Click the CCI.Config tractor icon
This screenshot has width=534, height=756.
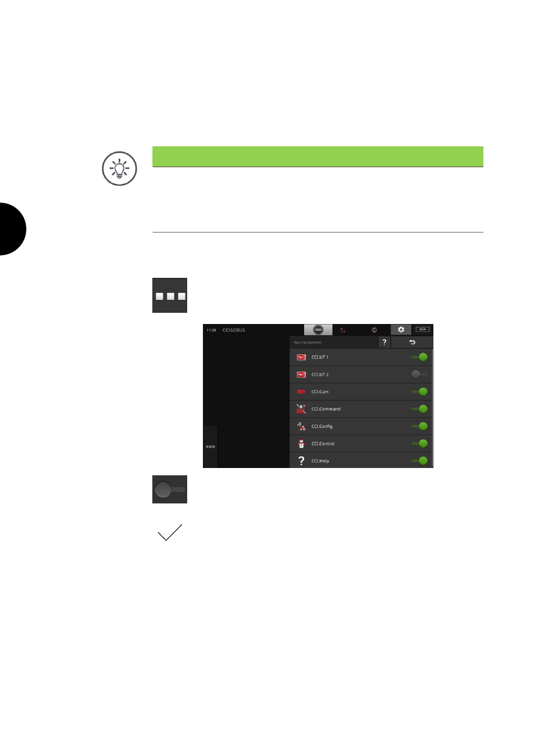(x=301, y=426)
